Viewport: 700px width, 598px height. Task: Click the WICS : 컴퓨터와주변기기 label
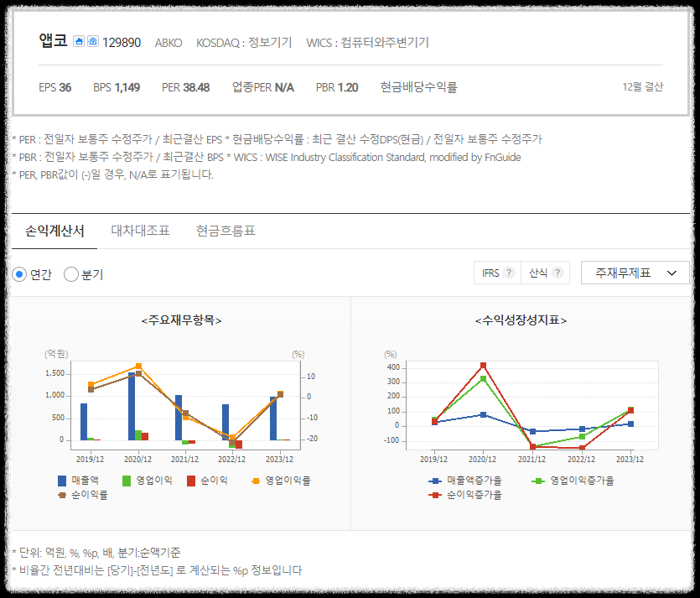(x=367, y=43)
